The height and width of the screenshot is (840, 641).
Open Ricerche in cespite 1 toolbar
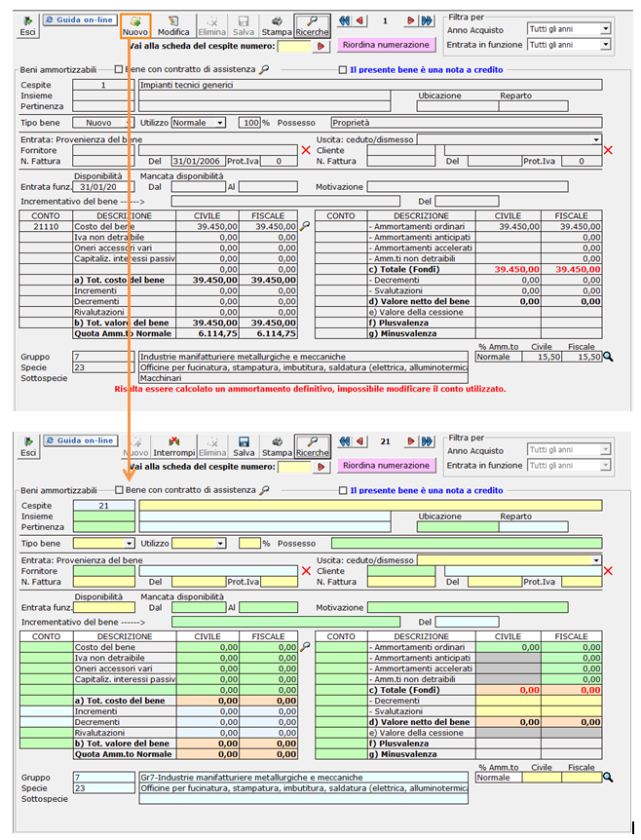point(312,26)
